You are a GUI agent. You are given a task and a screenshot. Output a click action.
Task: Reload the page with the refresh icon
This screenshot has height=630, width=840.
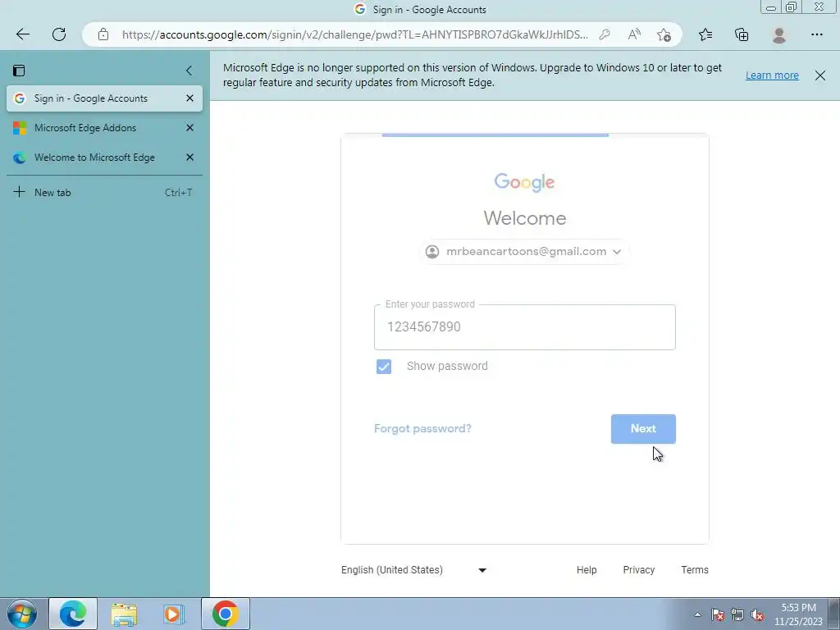coord(59,34)
